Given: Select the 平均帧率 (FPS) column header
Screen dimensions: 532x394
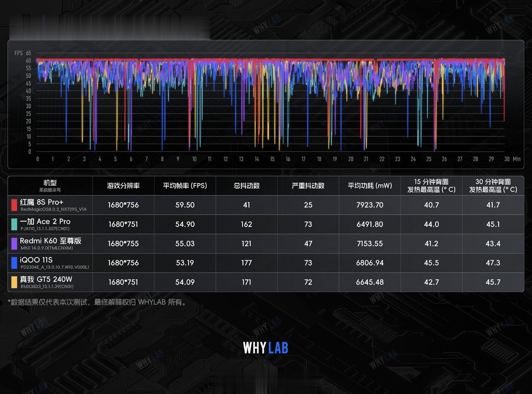Looking at the screenshot, I should 185,186.
